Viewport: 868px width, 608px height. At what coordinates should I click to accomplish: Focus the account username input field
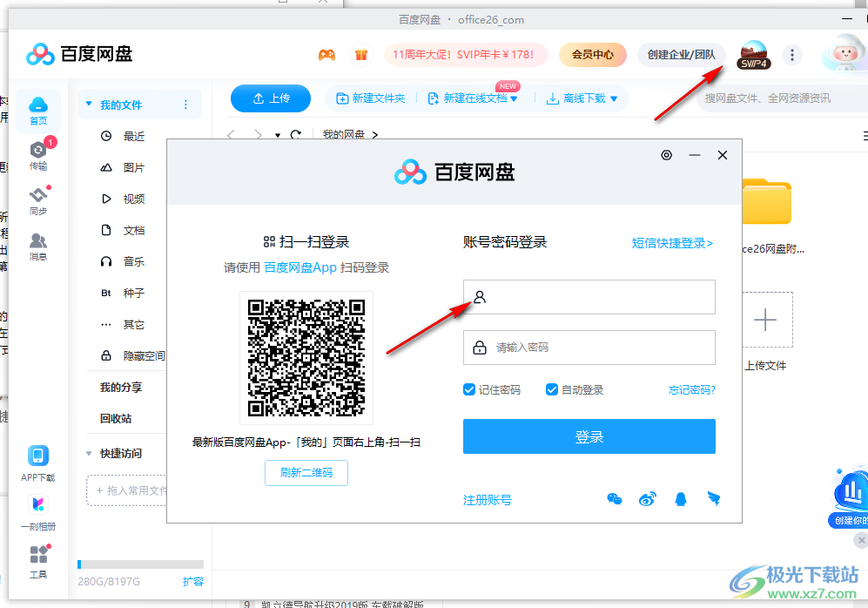[x=589, y=297]
